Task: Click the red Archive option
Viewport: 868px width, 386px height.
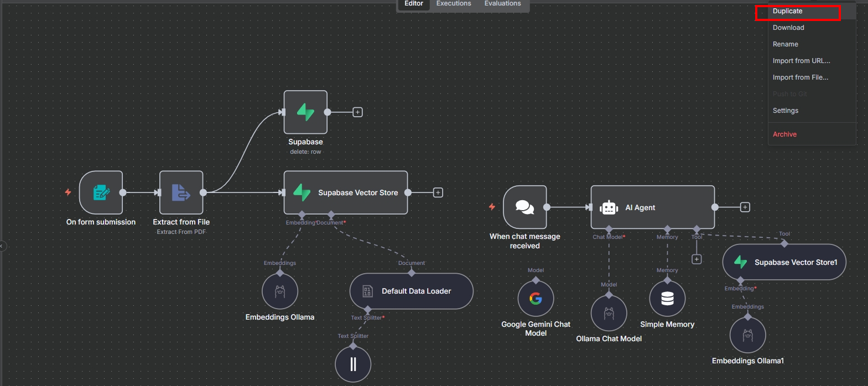Action: (784, 134)
